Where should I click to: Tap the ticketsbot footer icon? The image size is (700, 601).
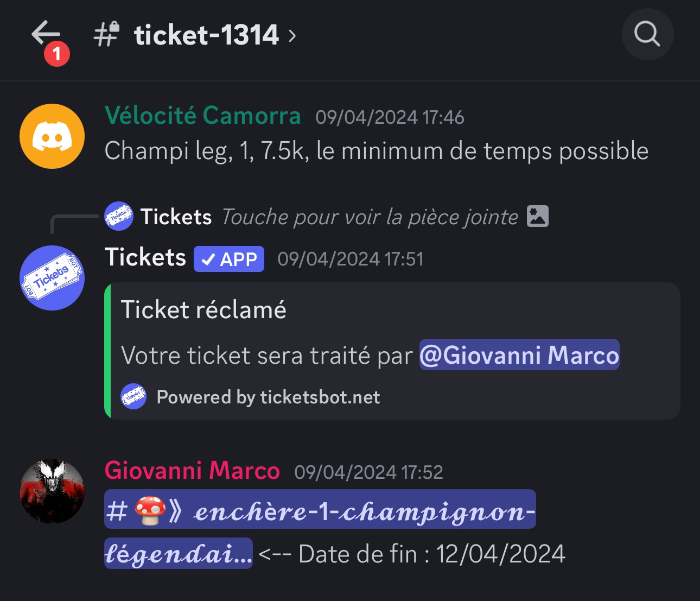(x=133, y=396)
